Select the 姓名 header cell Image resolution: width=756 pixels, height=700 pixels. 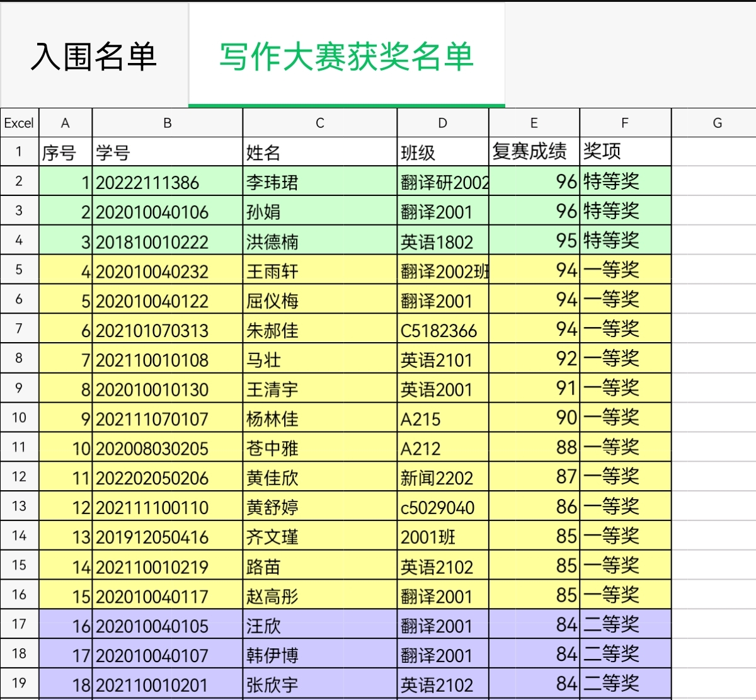pos(320,151)
